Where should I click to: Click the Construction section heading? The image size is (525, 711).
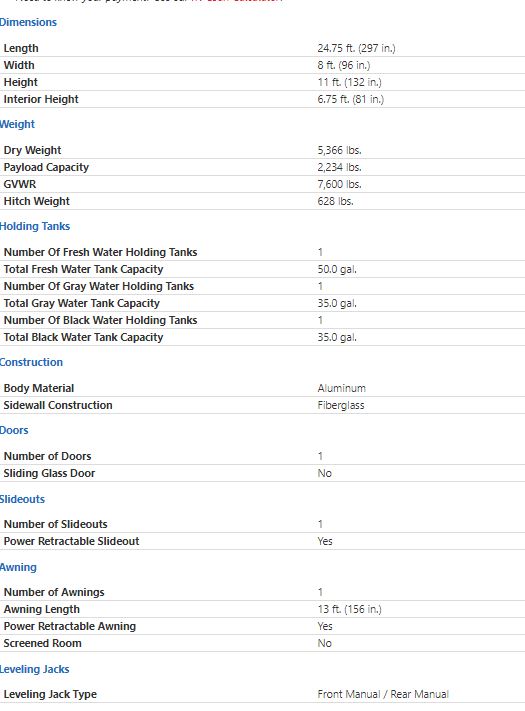[31, 362]
